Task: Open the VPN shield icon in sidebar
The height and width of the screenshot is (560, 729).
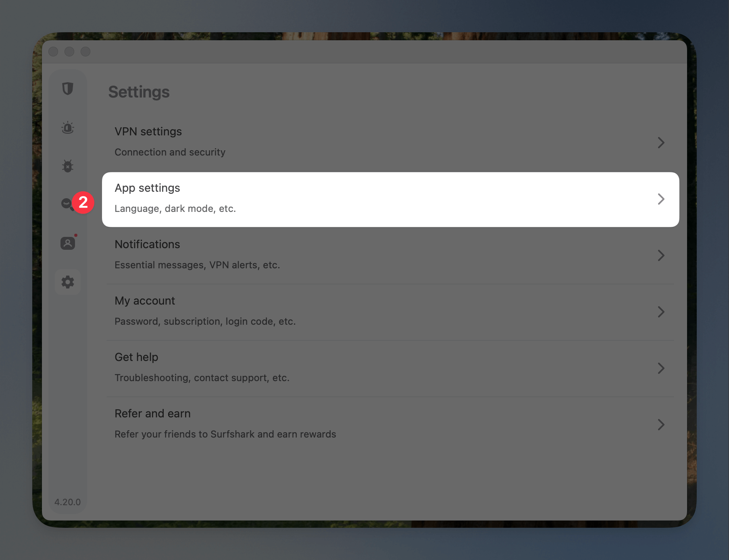Action: tap(68, 89)
